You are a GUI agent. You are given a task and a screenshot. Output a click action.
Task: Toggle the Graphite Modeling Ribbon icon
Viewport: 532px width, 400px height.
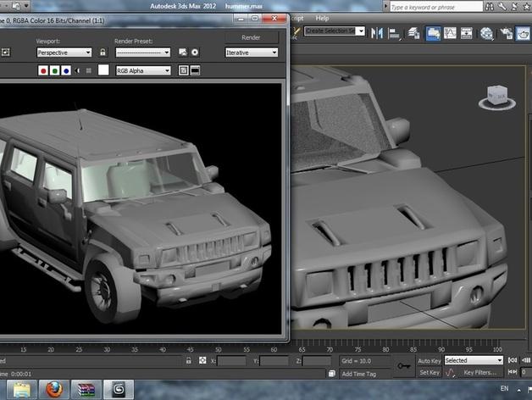(x=433, y=33)
